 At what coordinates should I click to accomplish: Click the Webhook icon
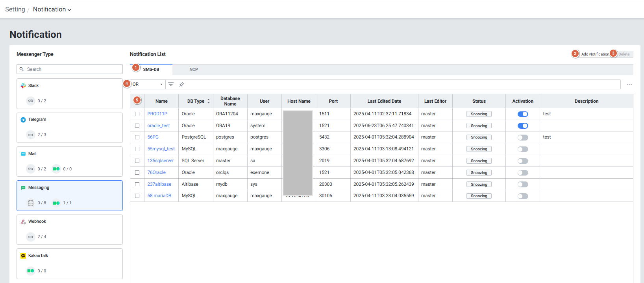pyautogui.click(x=23, y=222)
